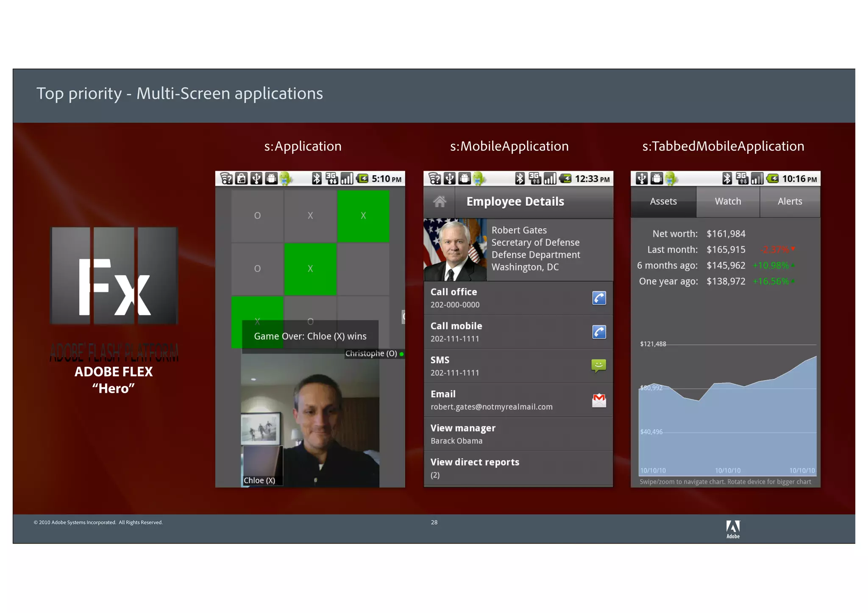Screen dimensions: 868x613
Task: Select the SMS 202-111-1111 row
Action: pyautogui.click(x=518, y=366)
